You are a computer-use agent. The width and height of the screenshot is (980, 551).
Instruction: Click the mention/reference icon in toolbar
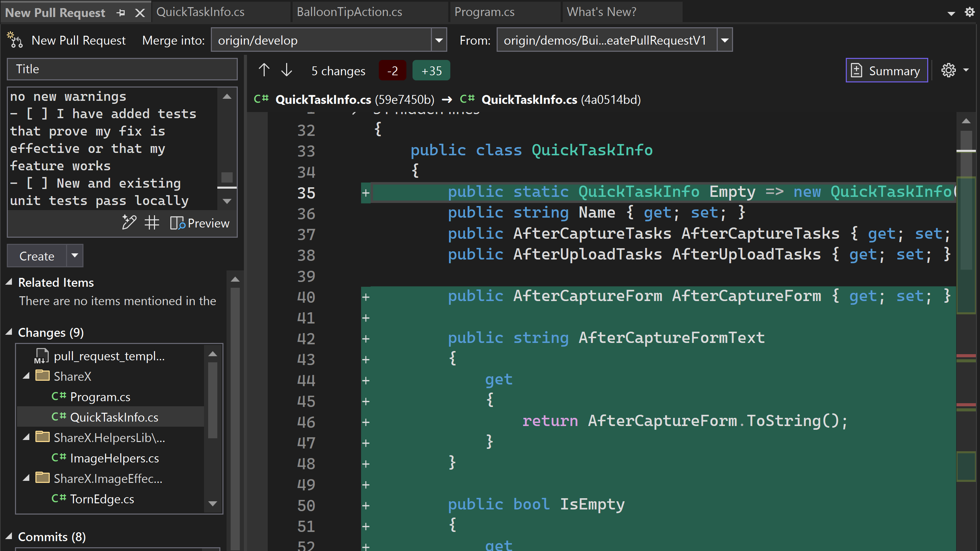point(151,223)
